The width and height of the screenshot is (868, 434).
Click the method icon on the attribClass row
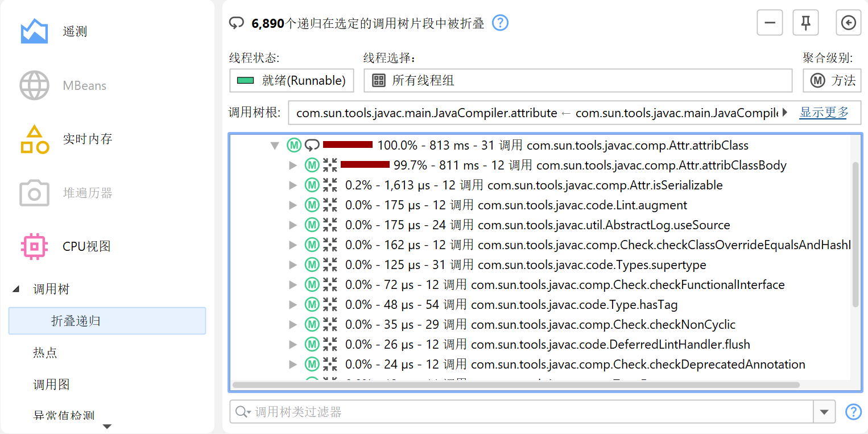click(294, 145)
